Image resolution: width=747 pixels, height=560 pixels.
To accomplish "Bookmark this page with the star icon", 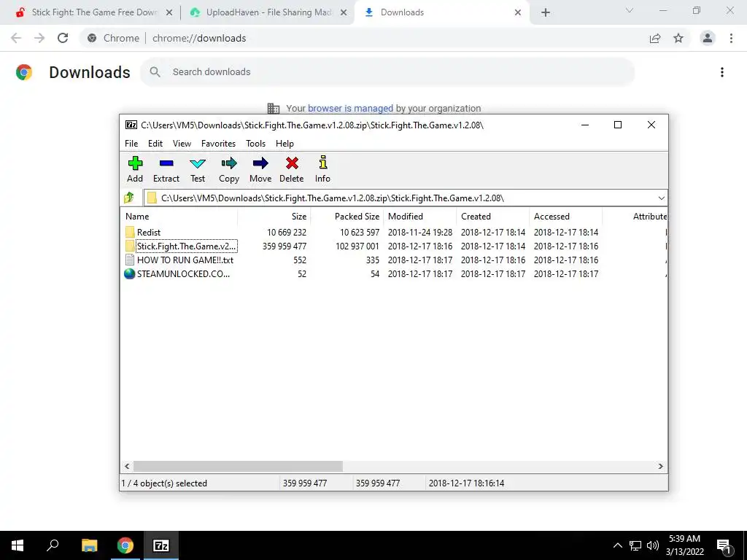I will pos(678,38).
